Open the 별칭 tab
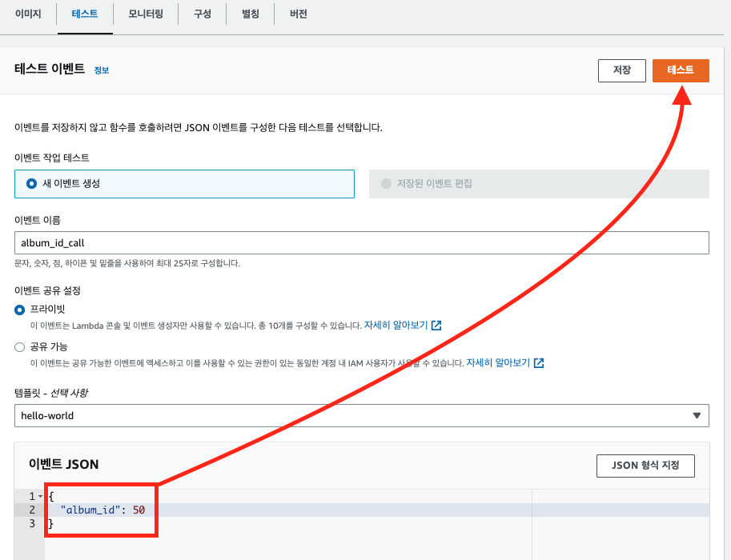This screenshot has height=560, width=731. click(x=251, y=14)
